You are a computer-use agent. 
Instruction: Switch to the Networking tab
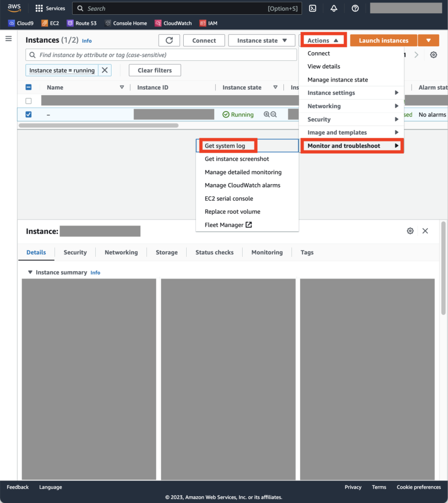tap(121, 252)
